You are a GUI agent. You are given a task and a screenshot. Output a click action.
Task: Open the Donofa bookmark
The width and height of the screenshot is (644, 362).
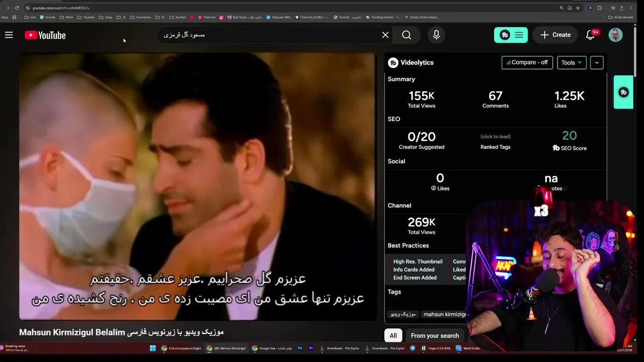pos(47,17)
